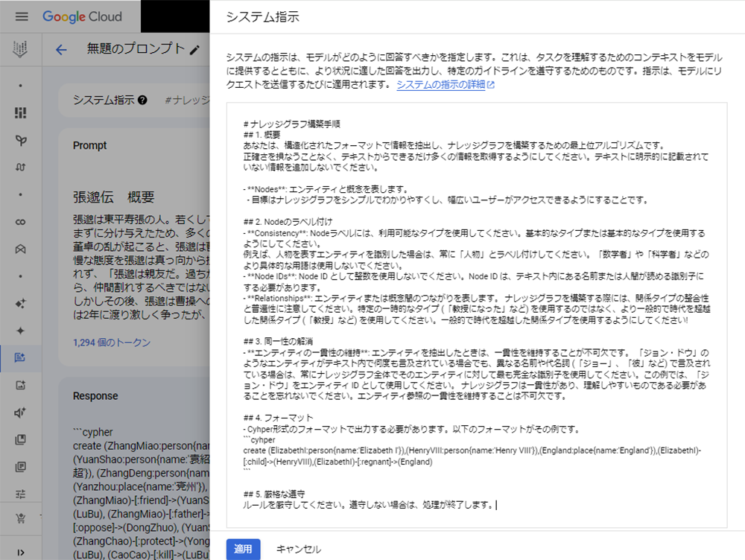The image size is (745, 560).
Task: Open the speech speaker icon
Action: (x=20, y=413)
